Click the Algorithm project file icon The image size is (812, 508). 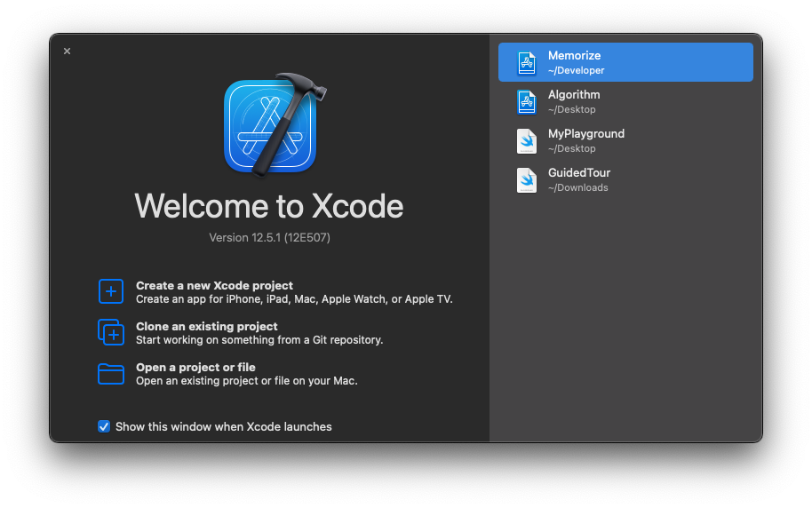click(527, 101)
